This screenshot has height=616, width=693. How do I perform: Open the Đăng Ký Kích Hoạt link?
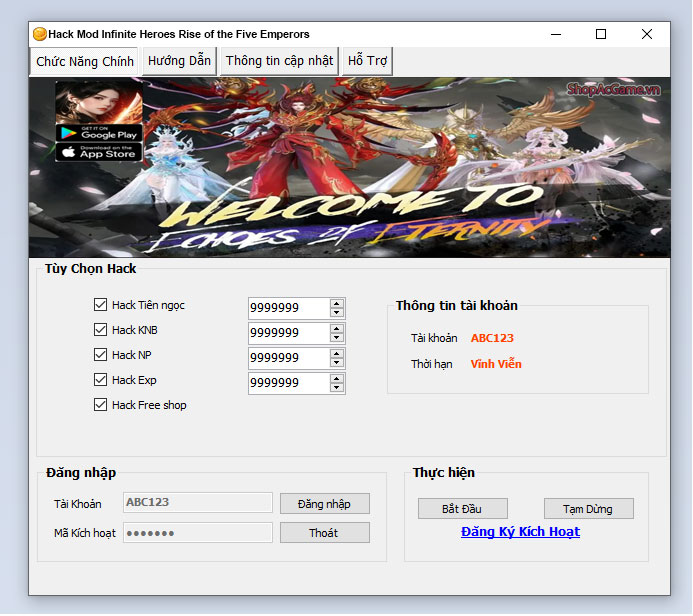click(x=520, y=532)
